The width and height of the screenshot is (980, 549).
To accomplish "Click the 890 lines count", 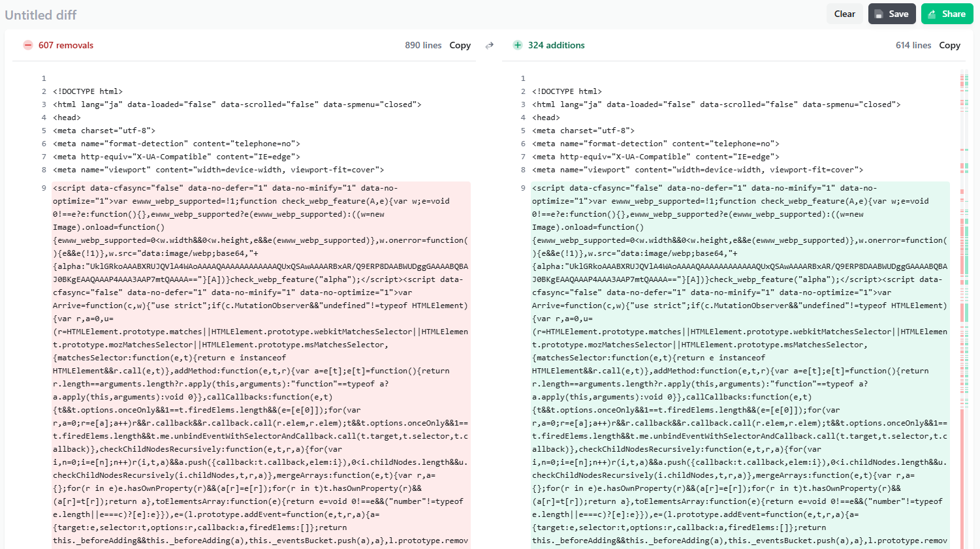I will click(x=423, y=45).
